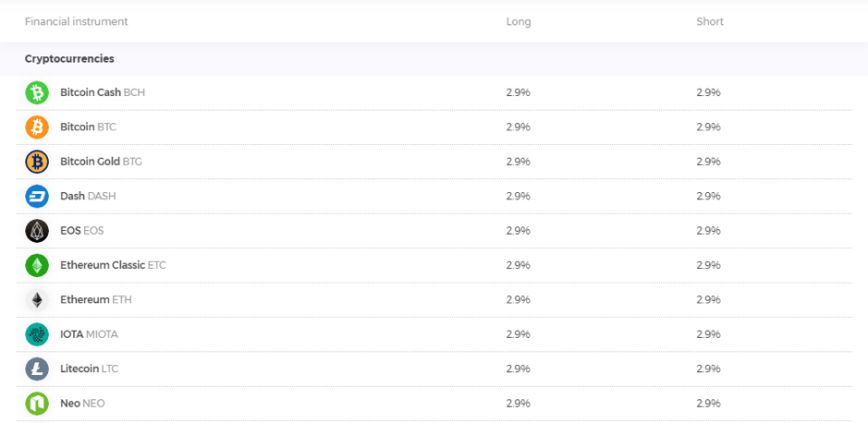
Task: Select Dash's Short percentage value
Action: (x=709, y=197)
